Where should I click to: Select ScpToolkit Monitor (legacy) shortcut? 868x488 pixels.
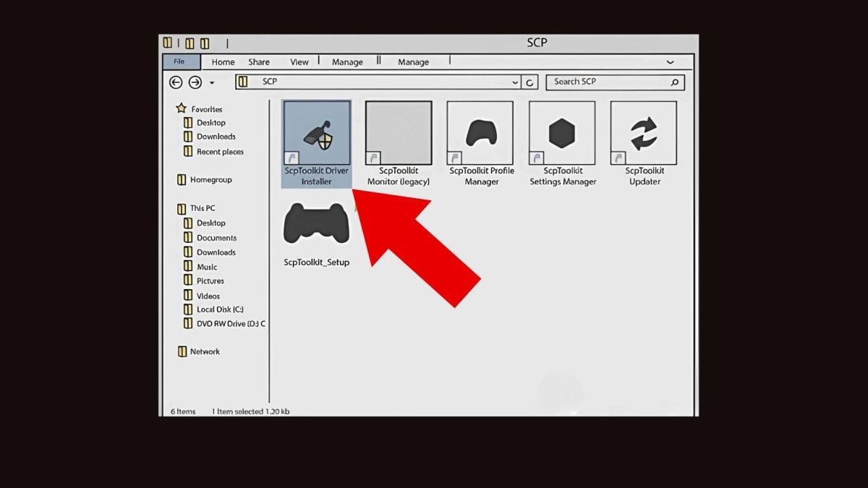[398, 134]
